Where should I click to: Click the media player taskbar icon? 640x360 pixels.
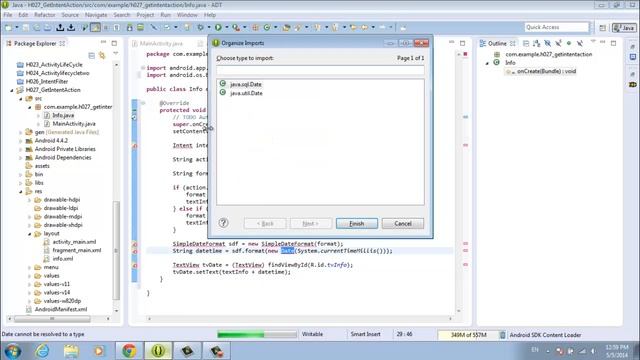(99, 351)
